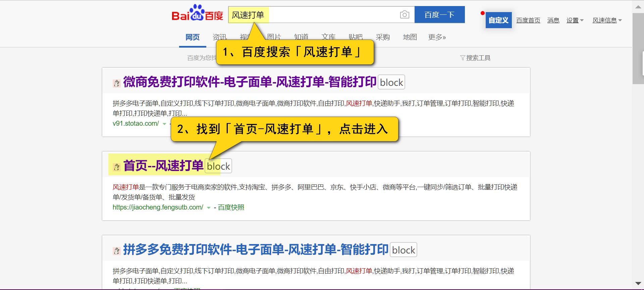Focus the Baidu search input box

click(x=321, y=15)
